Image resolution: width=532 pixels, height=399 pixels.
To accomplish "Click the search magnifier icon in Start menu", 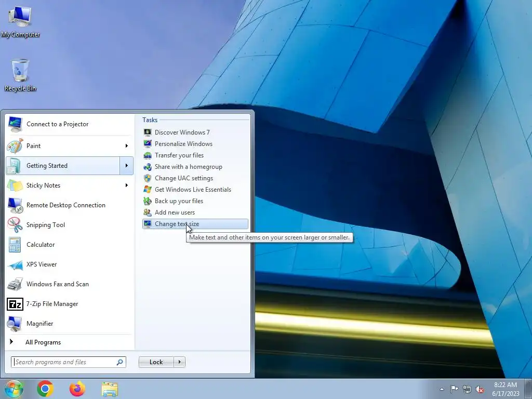I will click(x=119, y=362).
